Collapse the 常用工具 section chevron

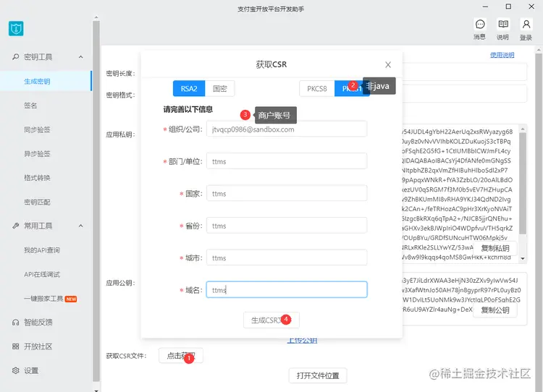tap(80, 226)
